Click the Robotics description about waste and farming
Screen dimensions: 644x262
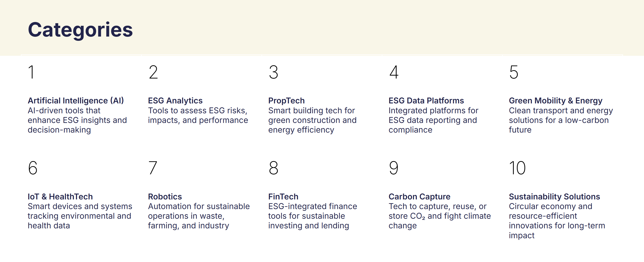(199, 216)
